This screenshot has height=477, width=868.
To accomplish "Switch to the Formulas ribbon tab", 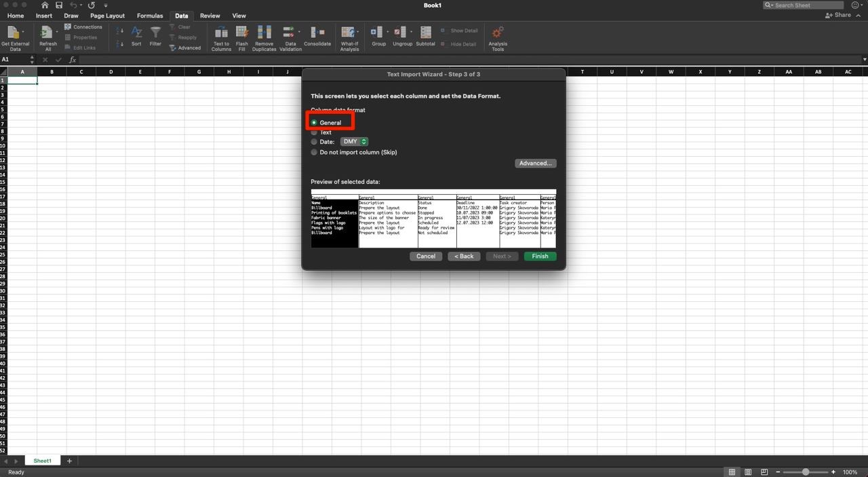I will click(150, 16).
